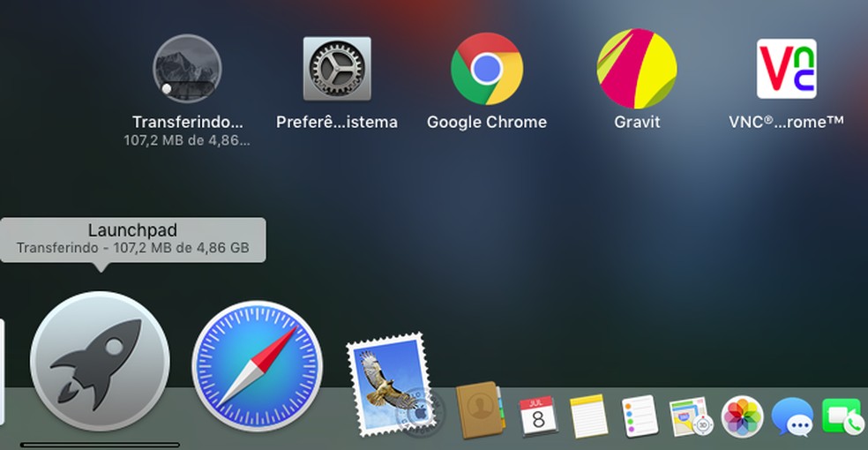
Task: Click the 'VNC®...rome™' label text
Action: 787,122
